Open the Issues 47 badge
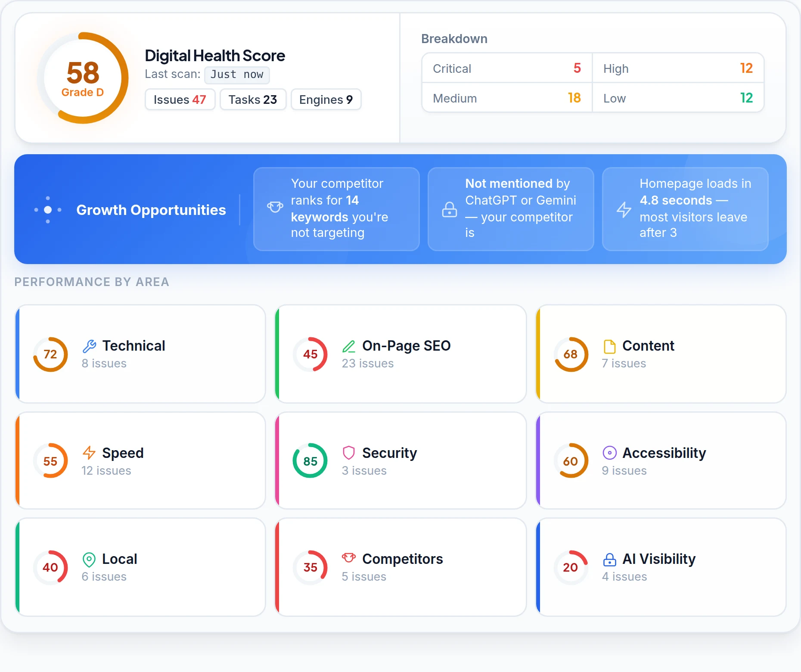 180,100
